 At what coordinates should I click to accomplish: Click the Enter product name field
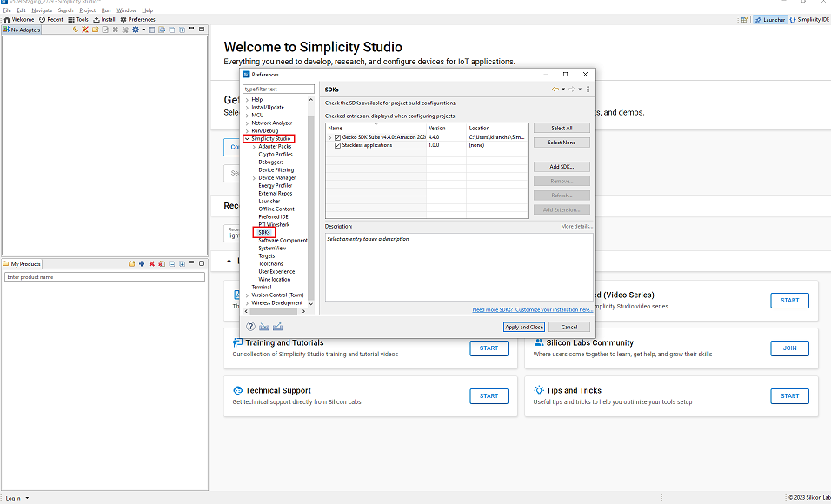coord(104,277)
